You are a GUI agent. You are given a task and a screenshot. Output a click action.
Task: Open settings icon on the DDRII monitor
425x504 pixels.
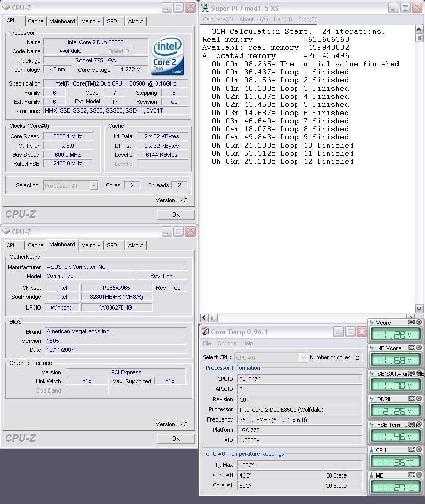(x=411, y=399)
